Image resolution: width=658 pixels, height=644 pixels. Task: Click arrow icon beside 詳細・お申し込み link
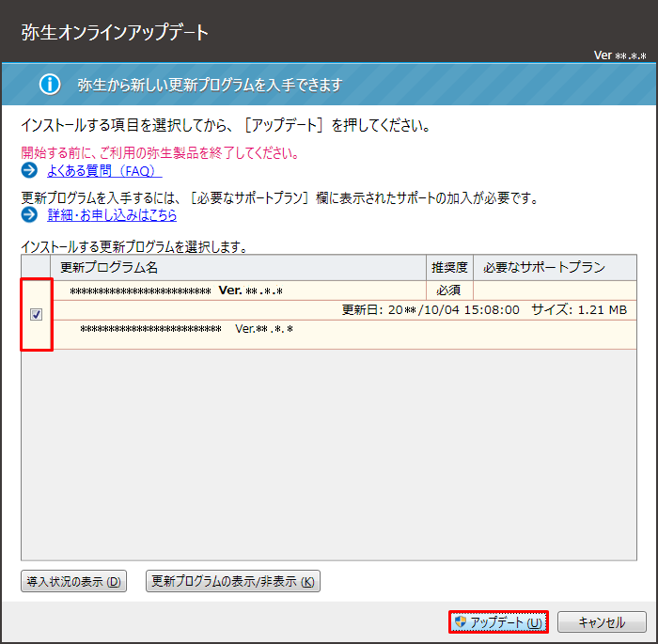pyautogui.click(x=29, y=214)
